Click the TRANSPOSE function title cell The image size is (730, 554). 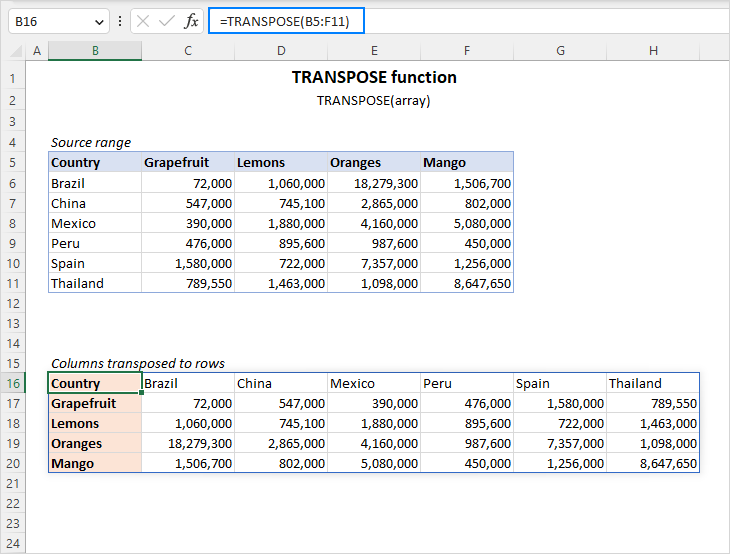pos(374,77)
